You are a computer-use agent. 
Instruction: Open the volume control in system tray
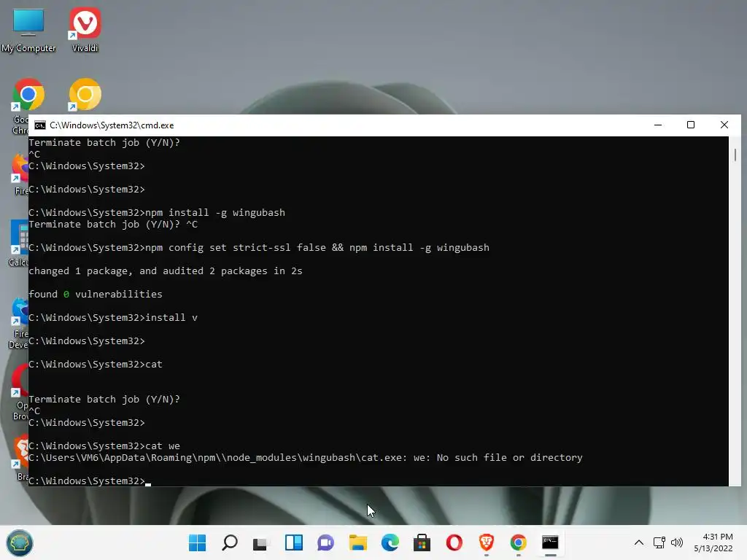pyautogui.click(x=676, y=542)
